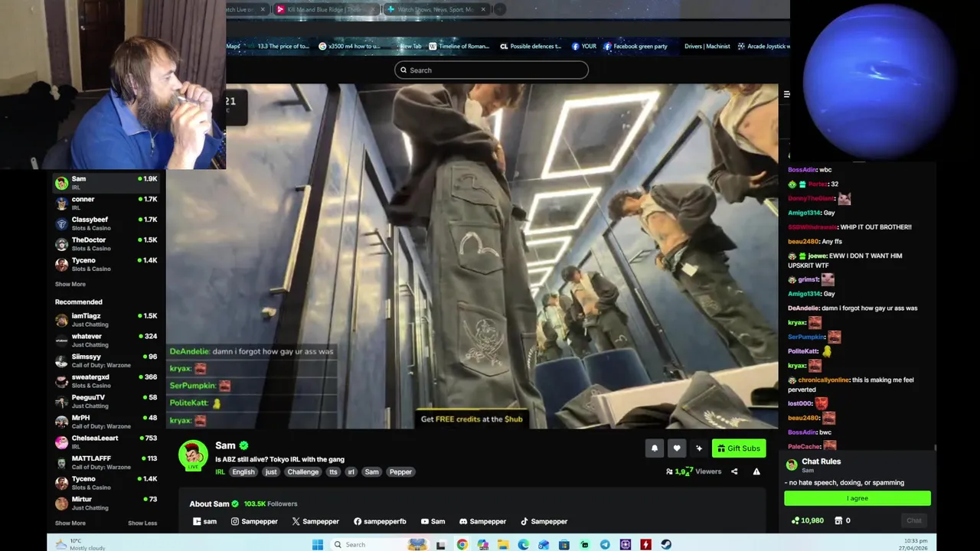Viewport: 980px width, 551px height.
Task: Open Possible defences bookmark
Action: [x=531, y=46]
